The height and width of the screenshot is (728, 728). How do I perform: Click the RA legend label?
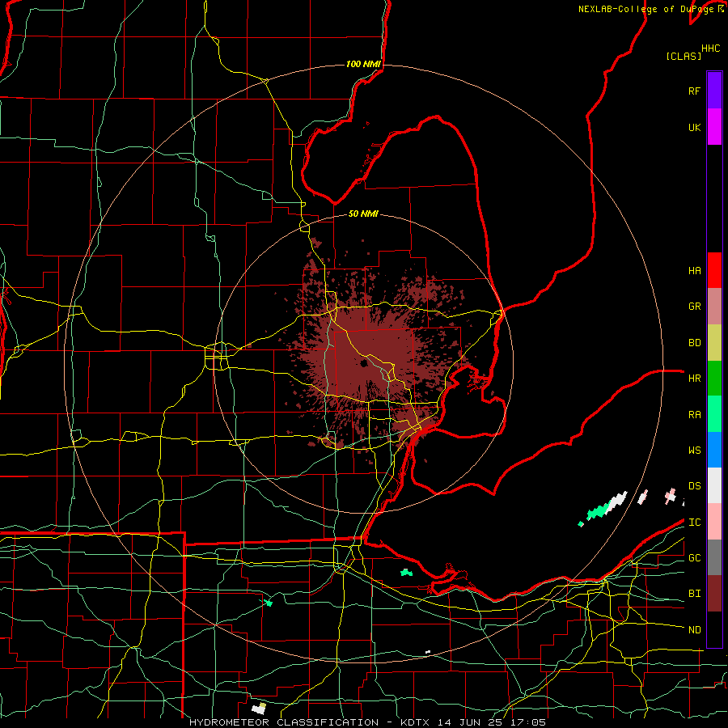[x=694, y=415]
